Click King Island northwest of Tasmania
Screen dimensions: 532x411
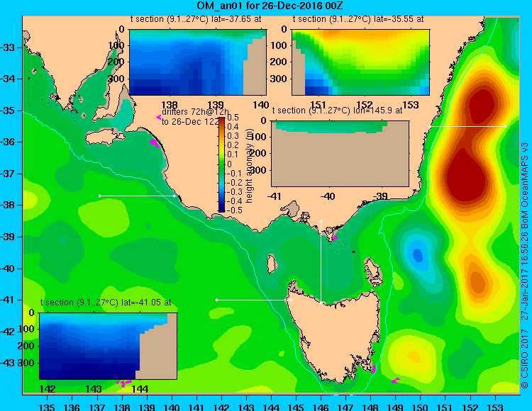click(x=271, y=264)
